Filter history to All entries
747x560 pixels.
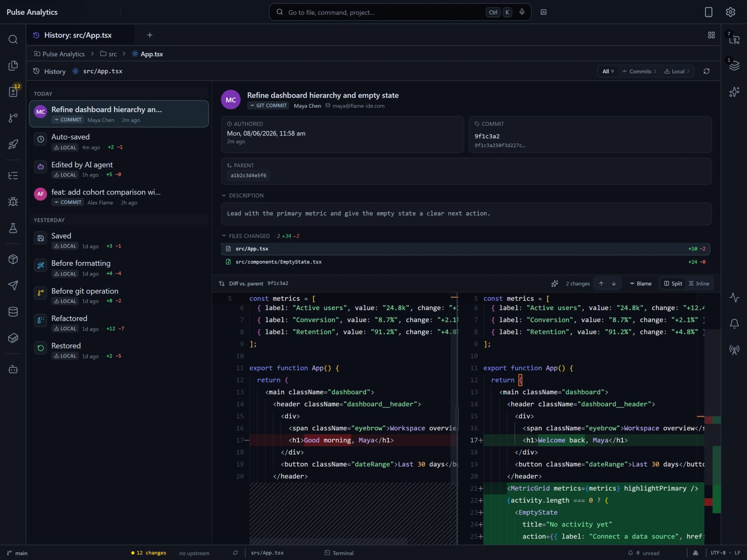[x=608, y=71]
